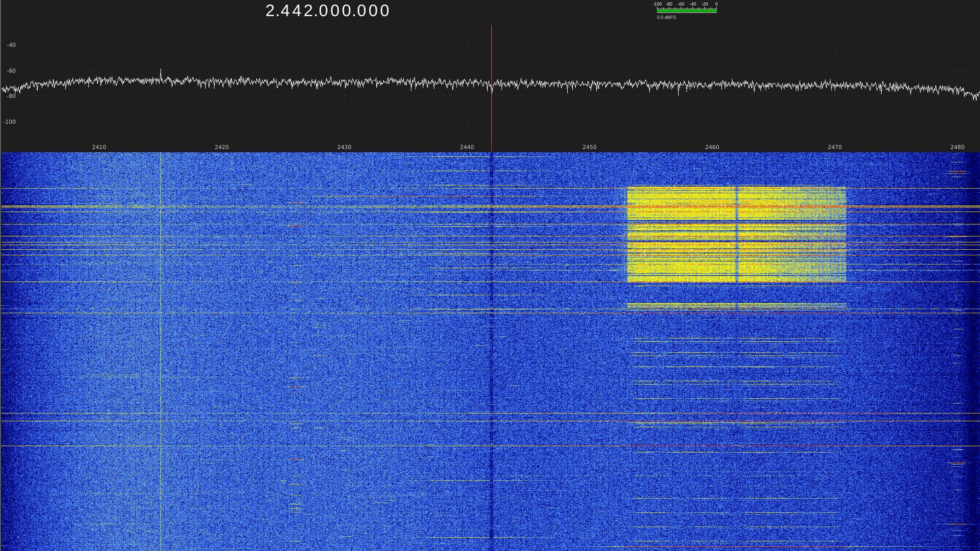Viewport: 980px width, 551px height.
Task: Click the 2420 frequency axis label
Action: point(221,147)
